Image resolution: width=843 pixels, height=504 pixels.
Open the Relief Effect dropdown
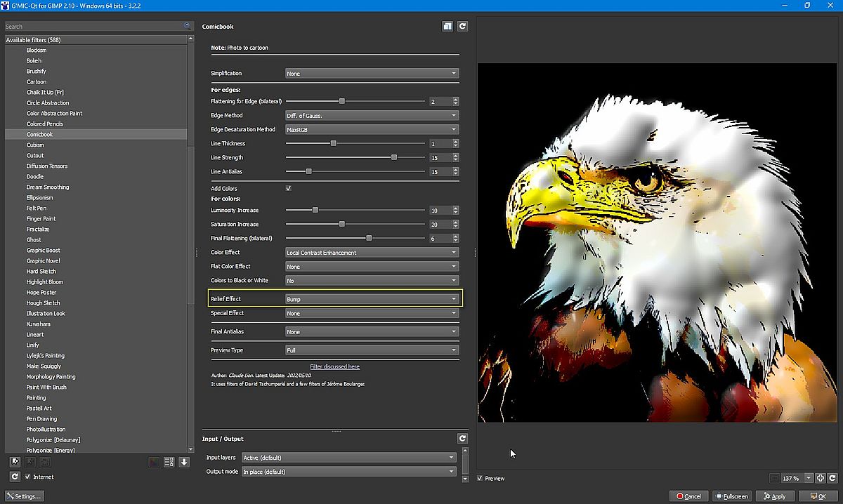[x=372, y=299]
